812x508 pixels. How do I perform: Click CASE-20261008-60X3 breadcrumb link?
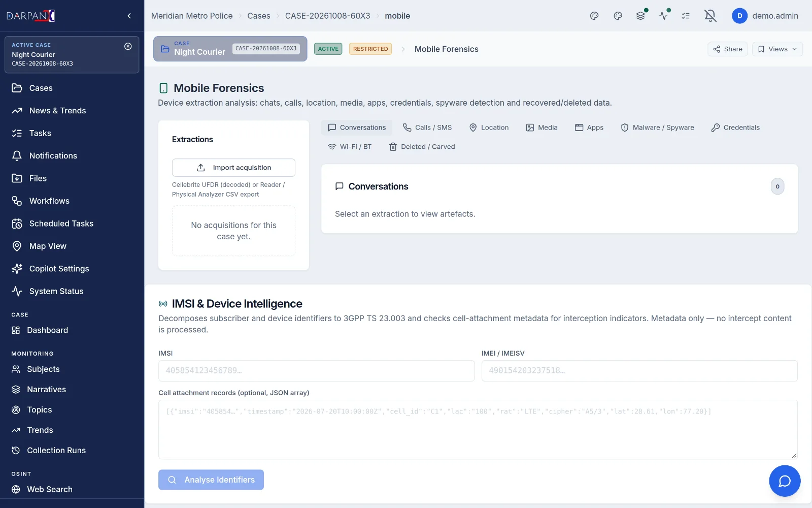(328, 16)
